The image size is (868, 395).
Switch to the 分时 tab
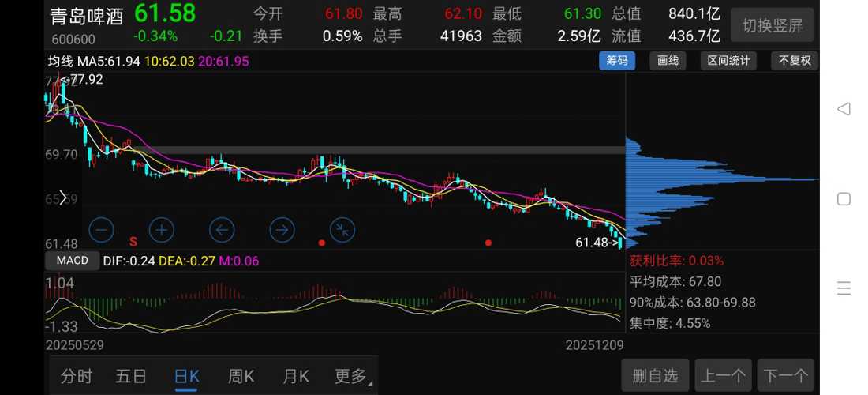pos(77,377)
